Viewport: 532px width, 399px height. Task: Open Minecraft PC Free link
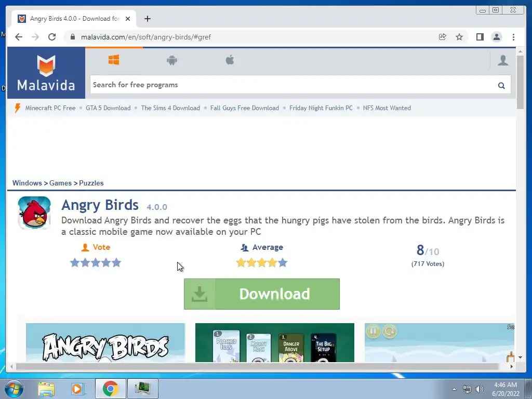pos(50,108)
